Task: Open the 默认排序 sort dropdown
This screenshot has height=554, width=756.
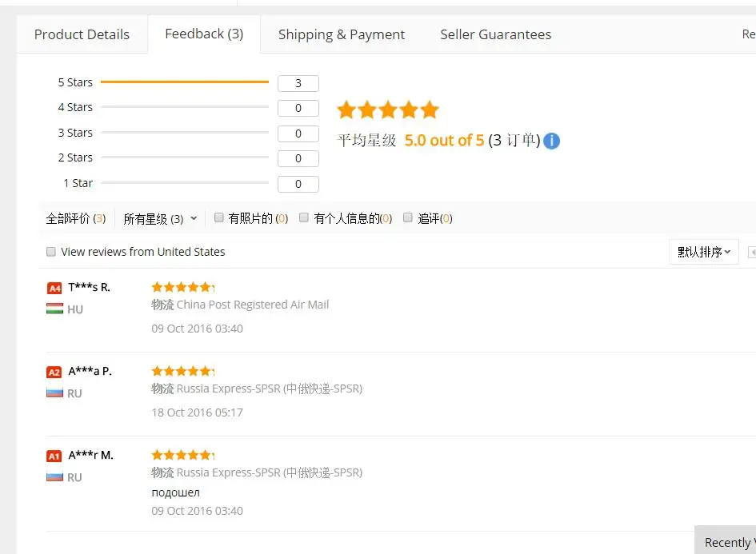Action: [x=704, y=252]
